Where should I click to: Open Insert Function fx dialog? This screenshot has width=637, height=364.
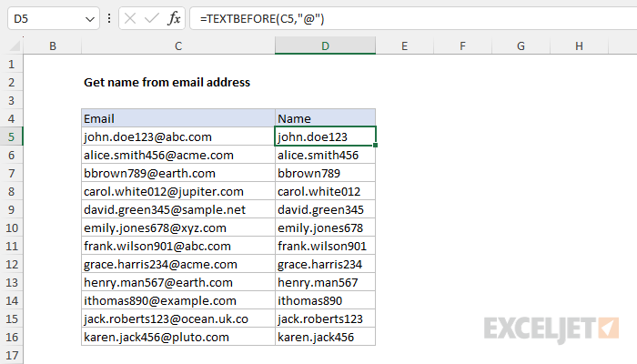click(174, 19)
